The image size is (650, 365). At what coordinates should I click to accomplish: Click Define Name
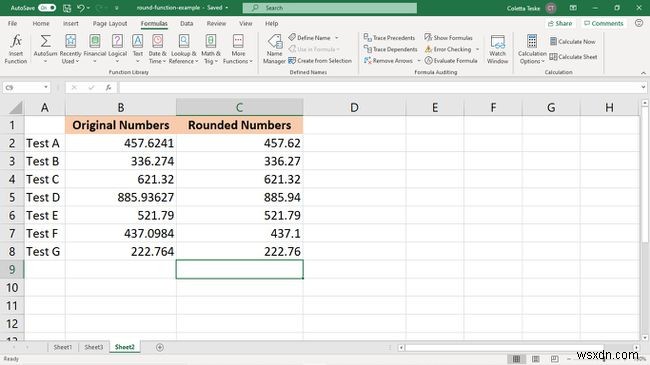pyautogui.click(x=310, y=38)
